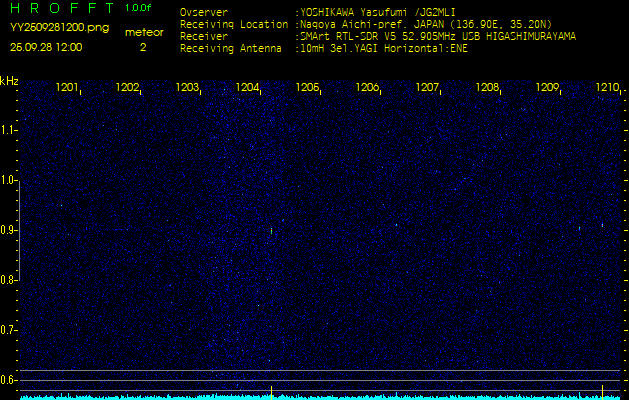Click the green meteor echo after 1204

[x=272, y=231]
